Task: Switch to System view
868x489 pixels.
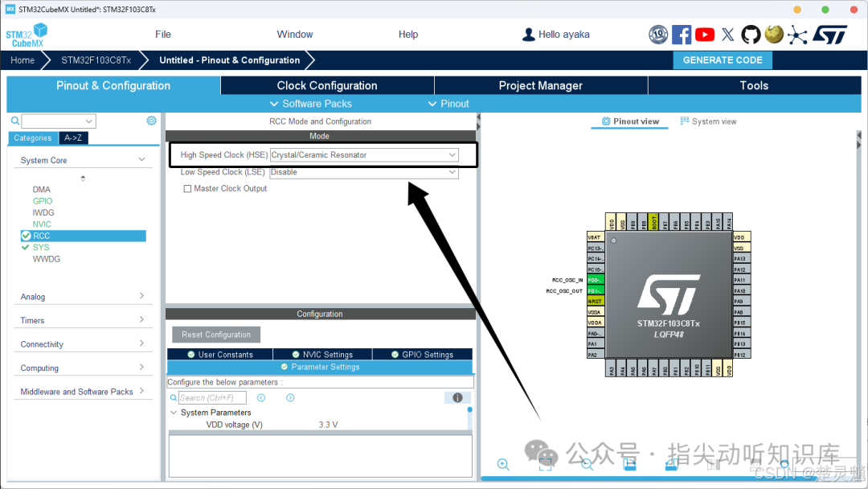Action: (708, 121)
